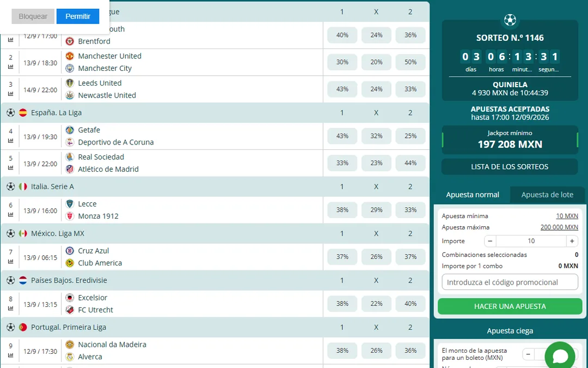Select column 2 header in Liga MX
The image size is (588, 368).
click(411, 233)
